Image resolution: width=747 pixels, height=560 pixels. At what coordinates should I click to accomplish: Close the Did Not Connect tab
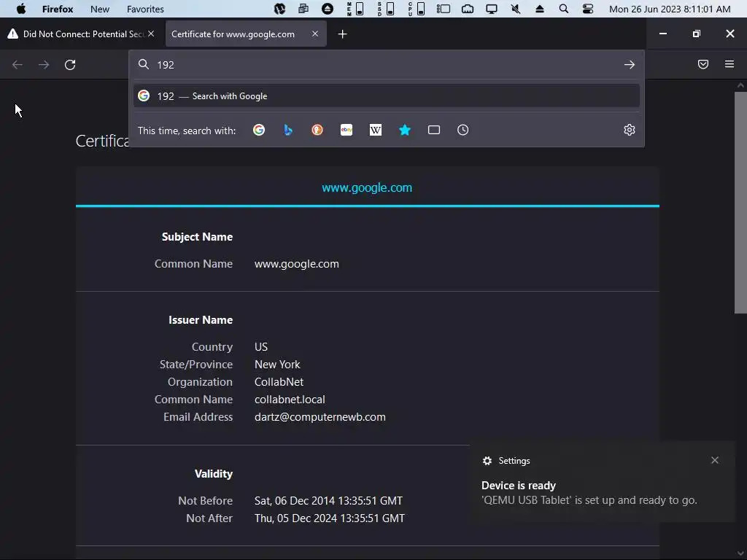click(151, 34)
